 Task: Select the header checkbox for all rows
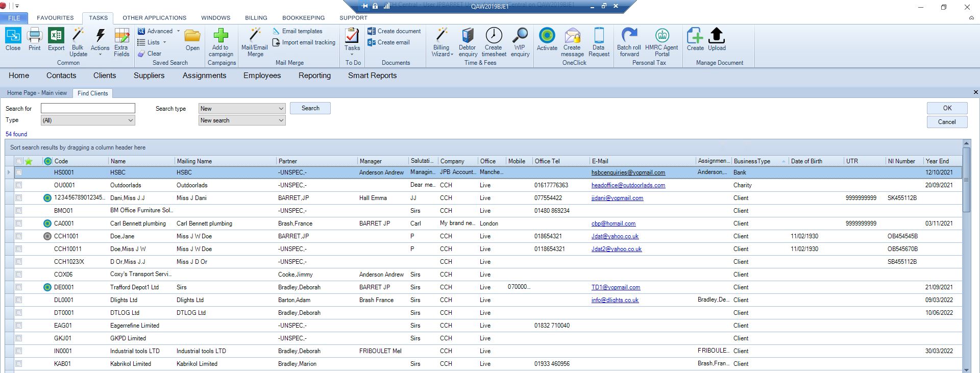(x=19, y=161)
